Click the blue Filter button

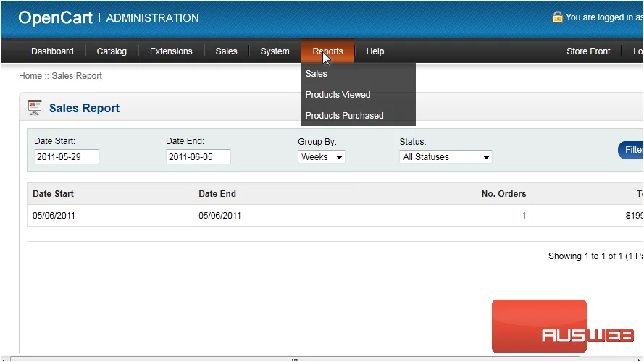[631, 150]
